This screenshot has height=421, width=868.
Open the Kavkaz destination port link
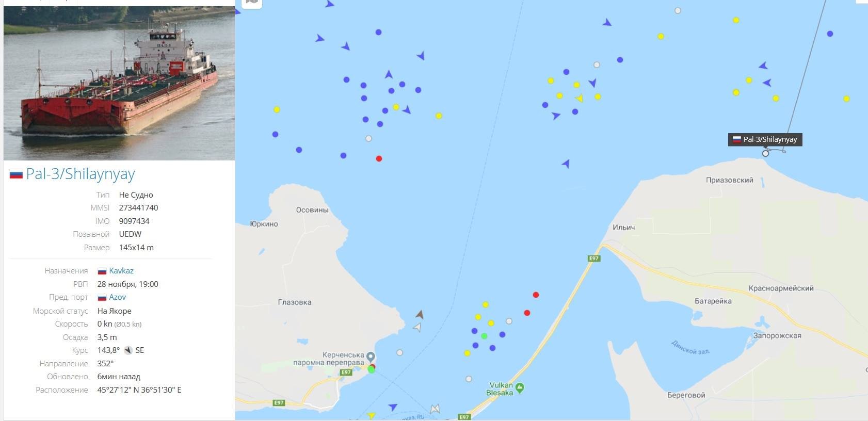(x=121, y=271)
